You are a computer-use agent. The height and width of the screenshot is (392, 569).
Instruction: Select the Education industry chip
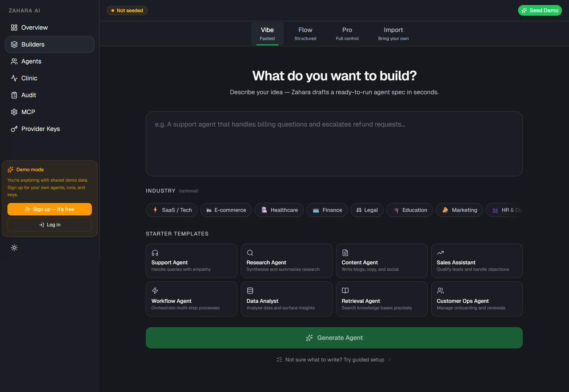(409, 210)
